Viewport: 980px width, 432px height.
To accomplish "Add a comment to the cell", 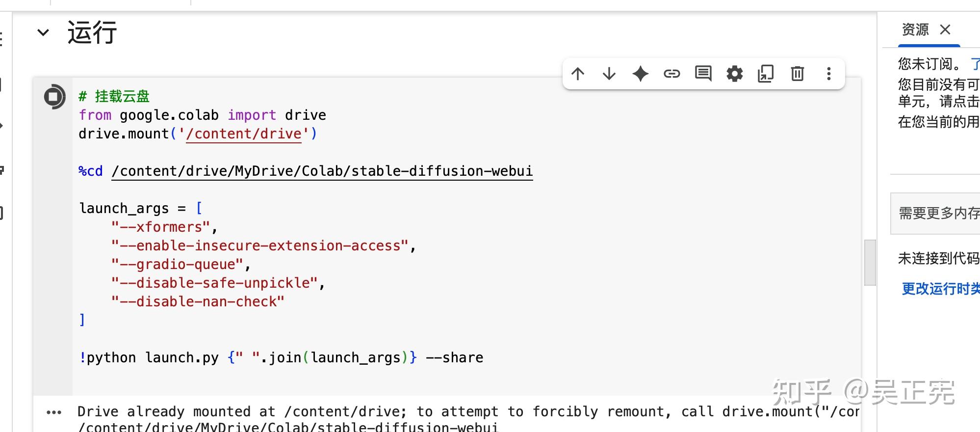I will 703,74.
